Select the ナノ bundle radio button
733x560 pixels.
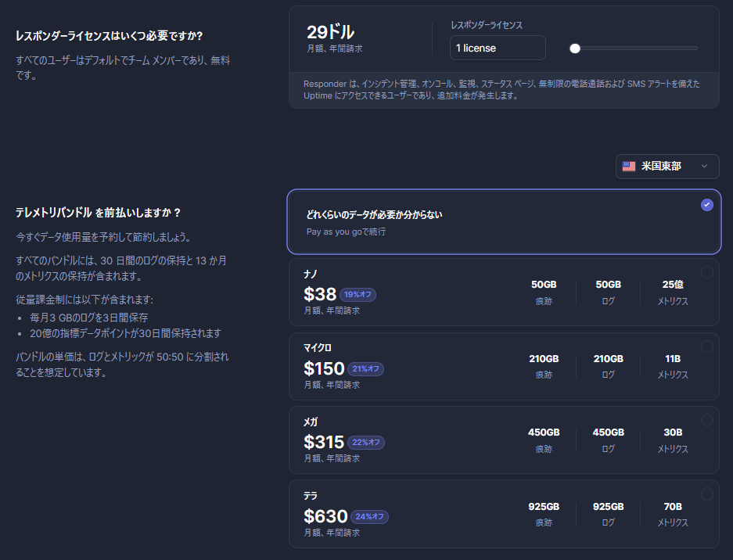point(707,272)
